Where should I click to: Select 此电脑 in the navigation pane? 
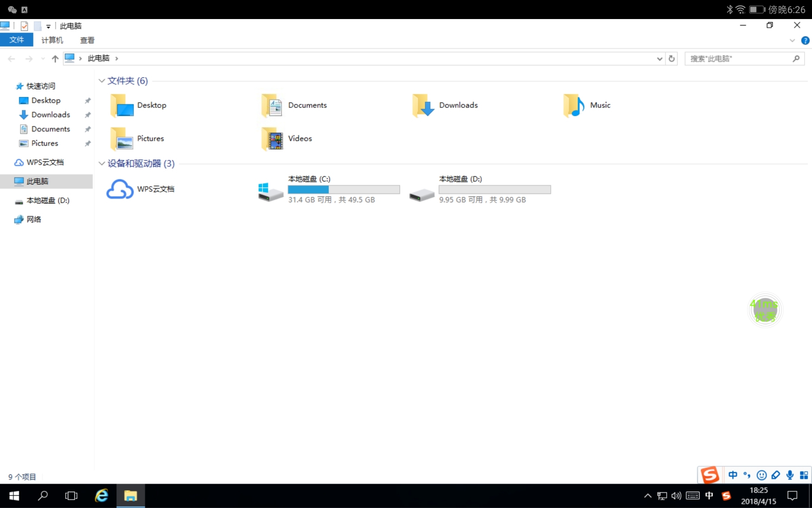point(46,181)
